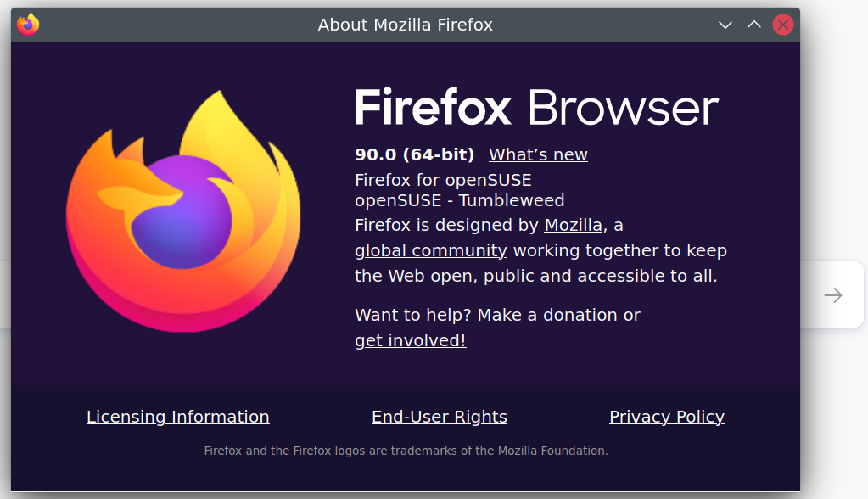Click the Firefox icon in the title bar

point(28,25)
